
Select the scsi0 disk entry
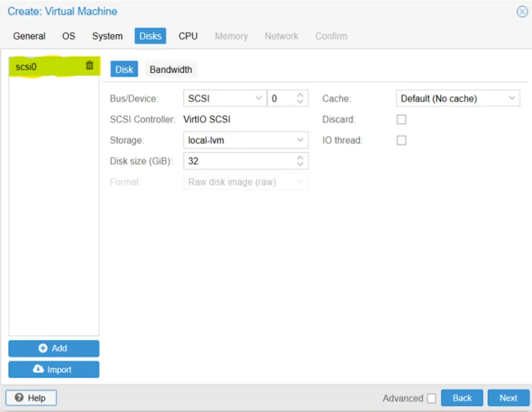pos(54,66)
